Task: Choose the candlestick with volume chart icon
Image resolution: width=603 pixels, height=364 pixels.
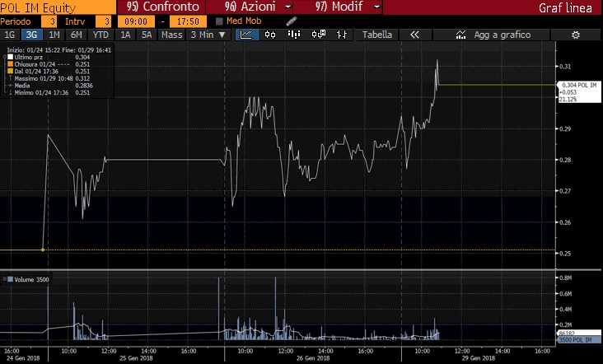Action: [319, 35]
